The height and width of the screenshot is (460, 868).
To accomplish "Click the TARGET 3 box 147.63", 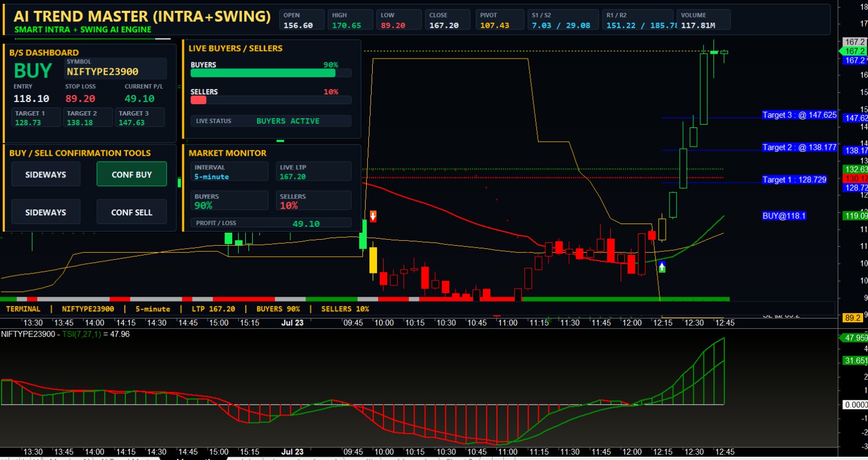I will [140, 117].
